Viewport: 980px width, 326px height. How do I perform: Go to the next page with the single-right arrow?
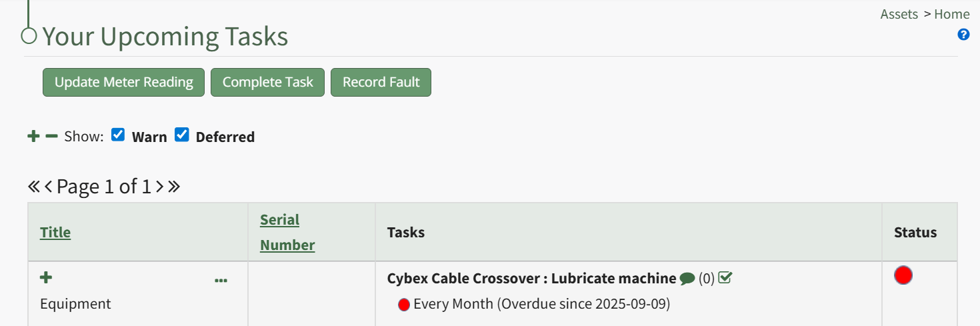160,187
